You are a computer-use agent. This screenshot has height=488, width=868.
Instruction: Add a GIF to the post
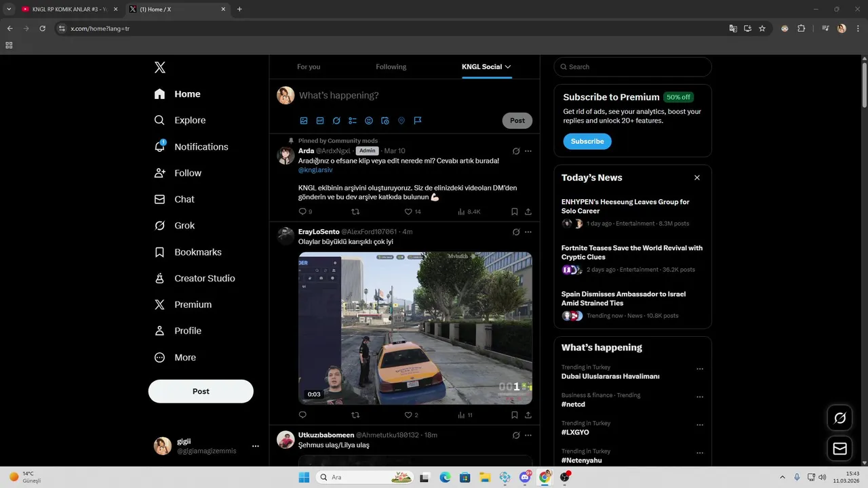click(x=320, y=121)
